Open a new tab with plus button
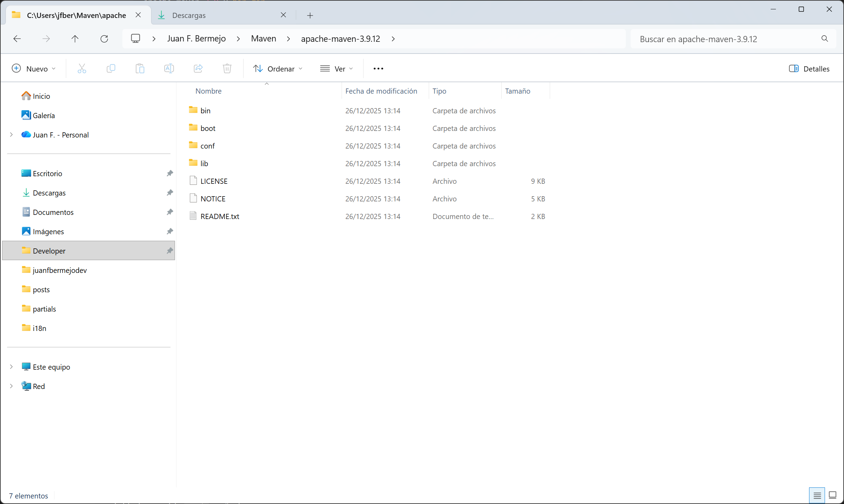The width and height of the screenshot is (844, 504). click(310, 15)
